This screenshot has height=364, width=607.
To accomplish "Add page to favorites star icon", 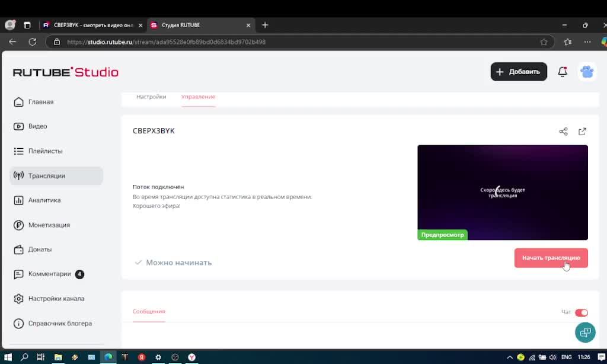I will click(544, 42).
